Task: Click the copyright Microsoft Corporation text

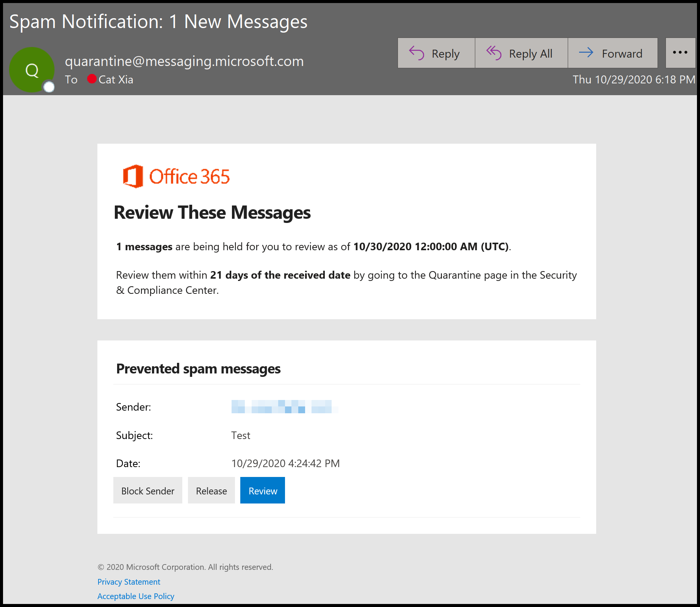Action: click(x=185, y=567)
